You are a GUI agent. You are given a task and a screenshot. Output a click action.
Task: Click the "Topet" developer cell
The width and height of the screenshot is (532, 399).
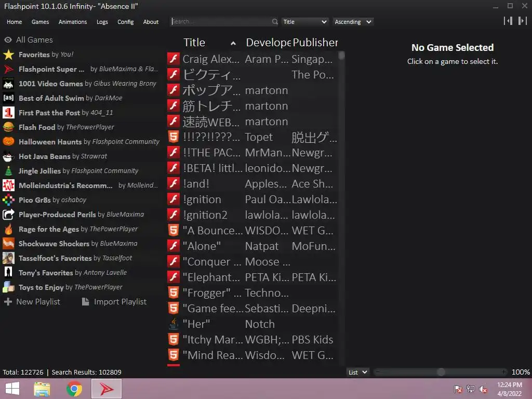(x=259, y=137)
